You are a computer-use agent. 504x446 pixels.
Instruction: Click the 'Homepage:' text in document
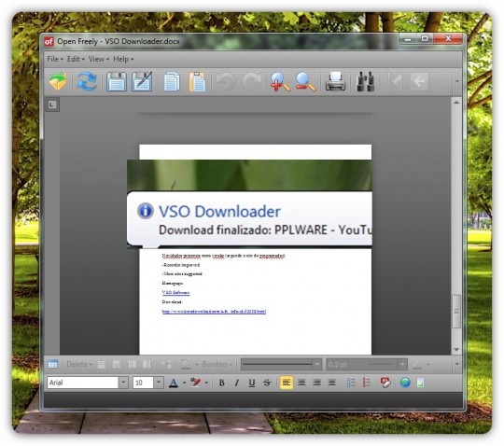[173, 283]
